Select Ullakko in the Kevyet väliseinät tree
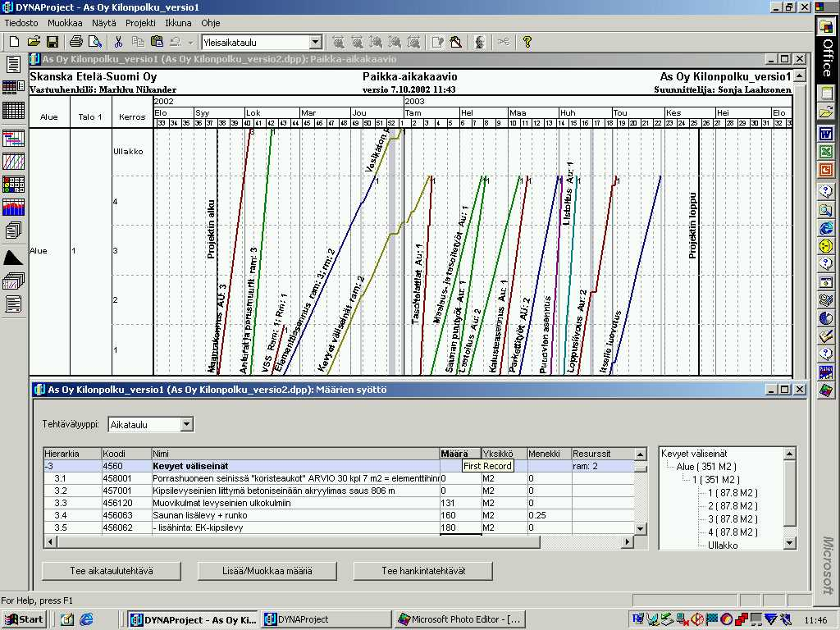Screen dimensions: 840x630 (723, 546)
